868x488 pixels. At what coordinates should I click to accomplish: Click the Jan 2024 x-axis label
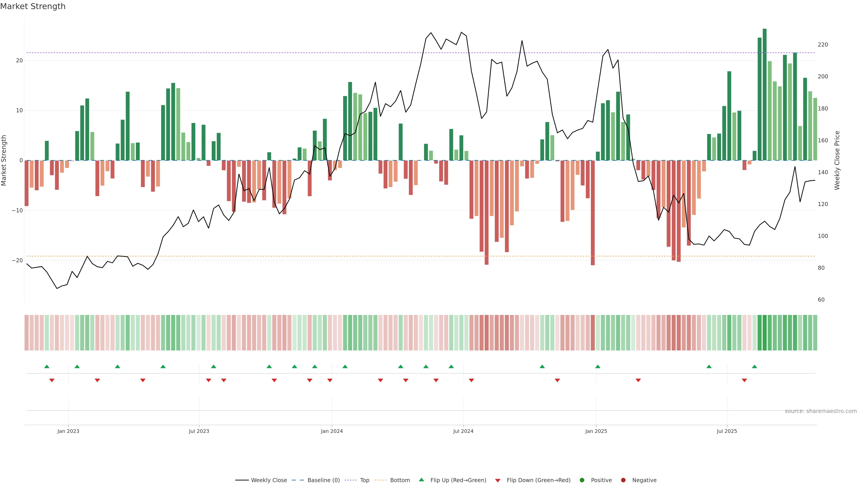tap(332, 431)
